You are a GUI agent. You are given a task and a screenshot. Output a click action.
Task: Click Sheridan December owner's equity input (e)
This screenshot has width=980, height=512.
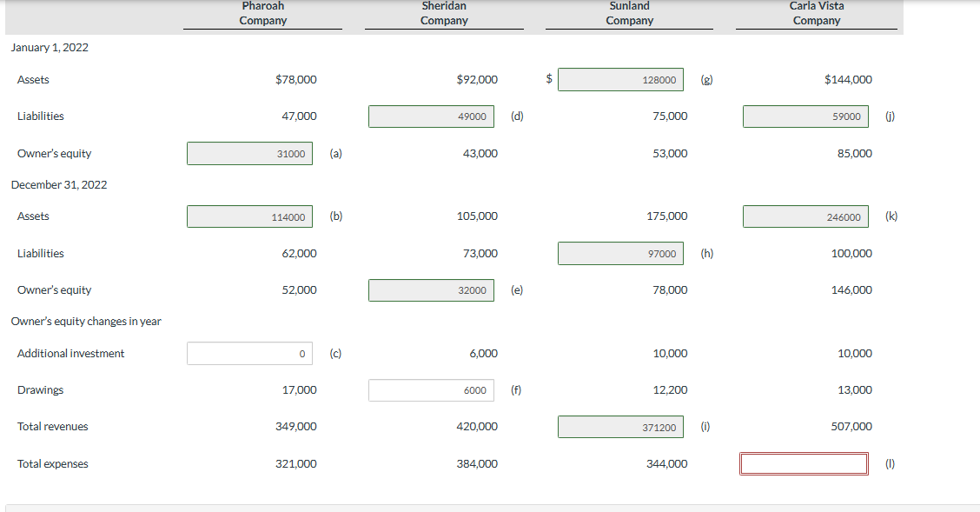[431, 290]
